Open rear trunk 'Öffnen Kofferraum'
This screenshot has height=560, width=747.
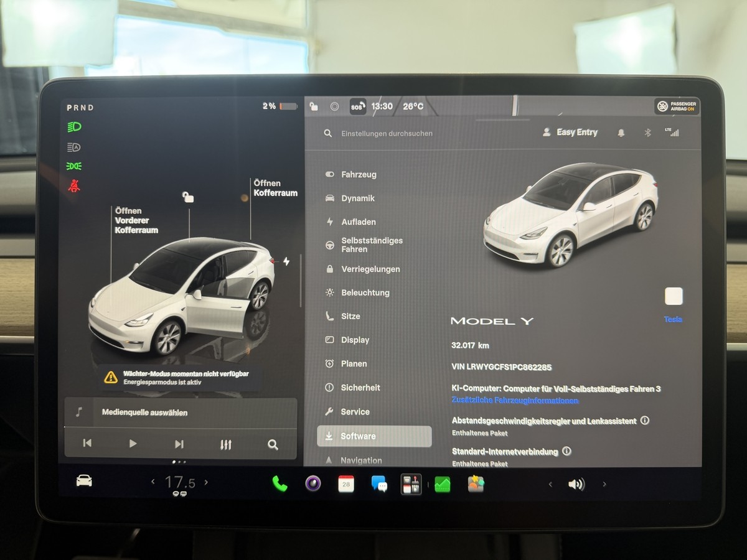(275, 188)
